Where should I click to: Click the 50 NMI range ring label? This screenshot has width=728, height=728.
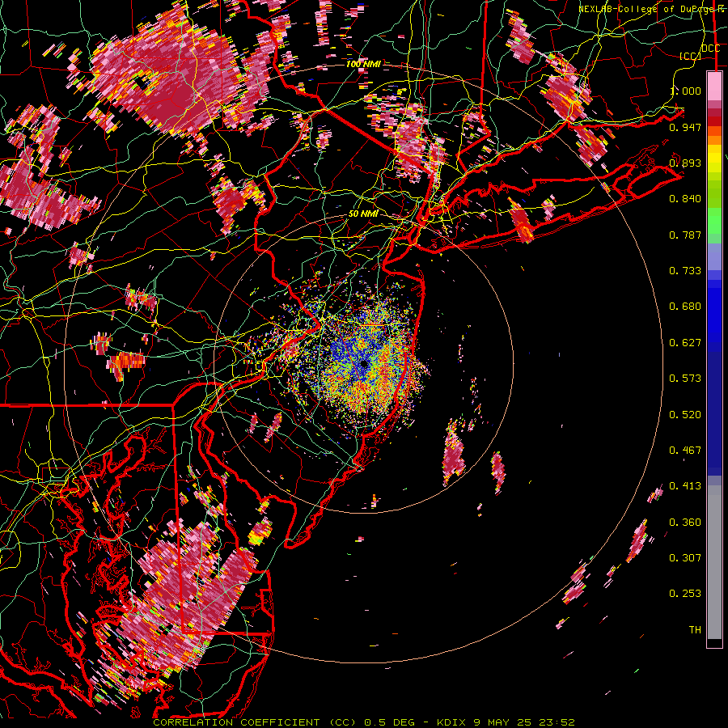pyautogui.click(x=363, y=214)
